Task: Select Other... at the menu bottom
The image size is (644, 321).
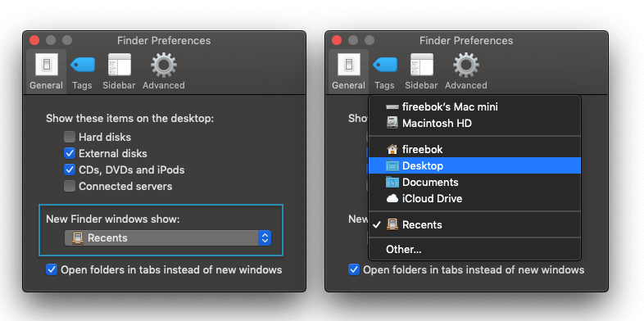Action: point(474,249)
